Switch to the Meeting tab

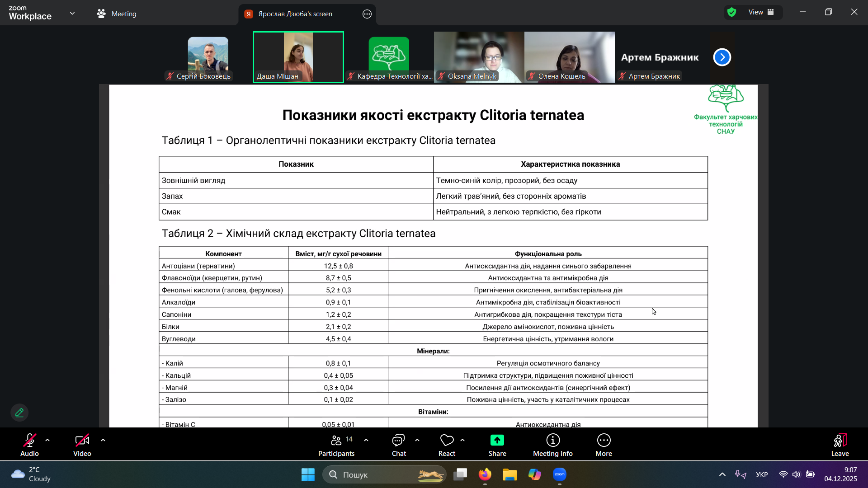(117, 14)
